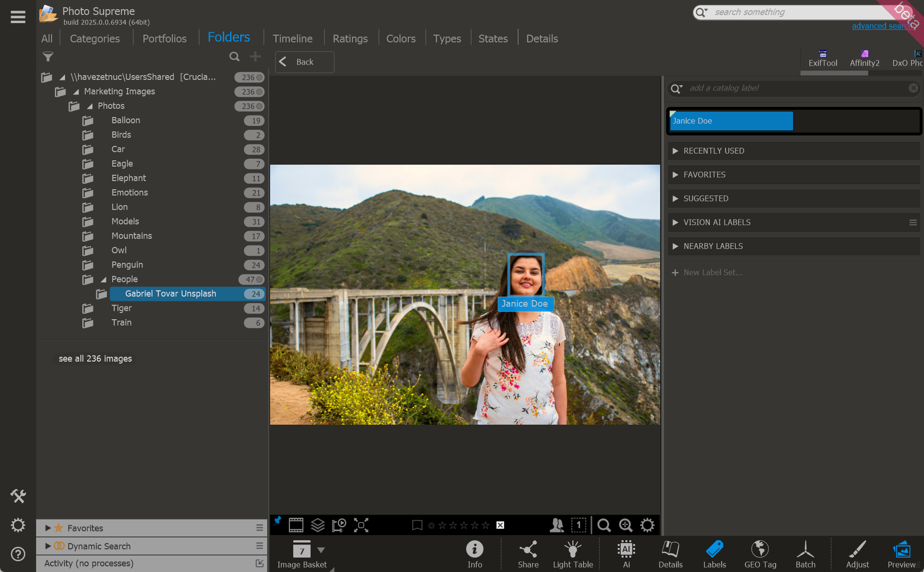
Task: Open the settings gear in left sidebar
Action: pyautogui.click(x=18, y=525)
